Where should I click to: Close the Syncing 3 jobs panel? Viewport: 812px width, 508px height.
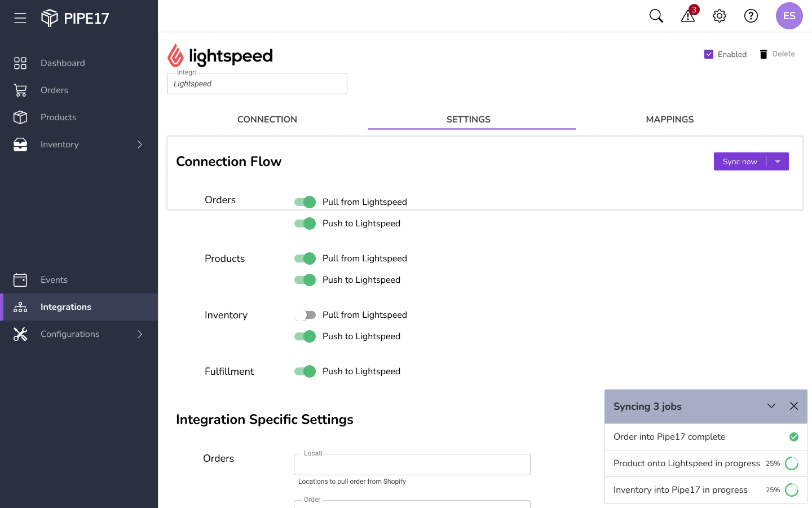[794, 406]
